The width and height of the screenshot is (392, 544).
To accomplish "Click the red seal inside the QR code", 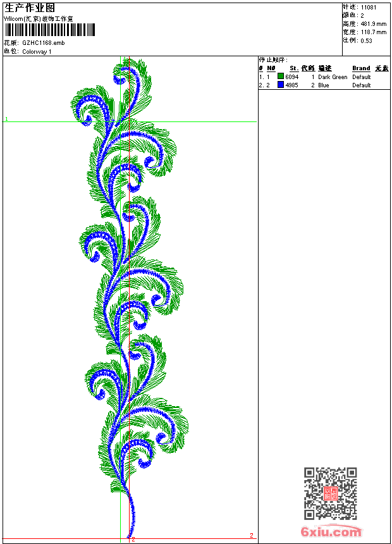I will coord(330,494).
